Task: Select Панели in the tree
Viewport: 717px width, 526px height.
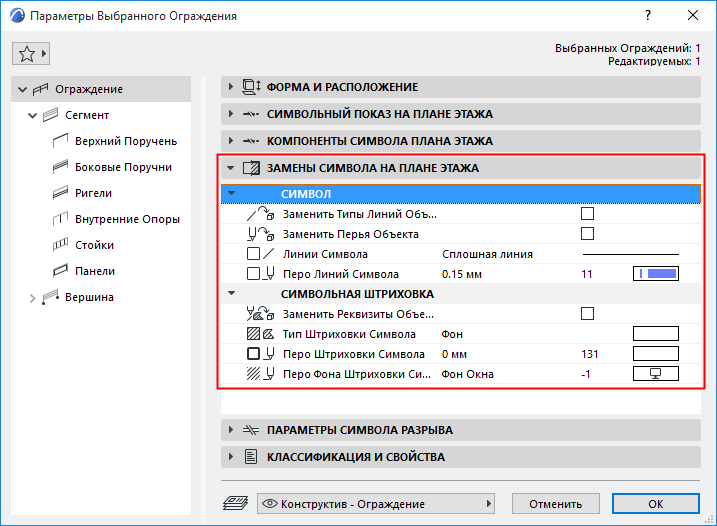Action: pos(95,271)
